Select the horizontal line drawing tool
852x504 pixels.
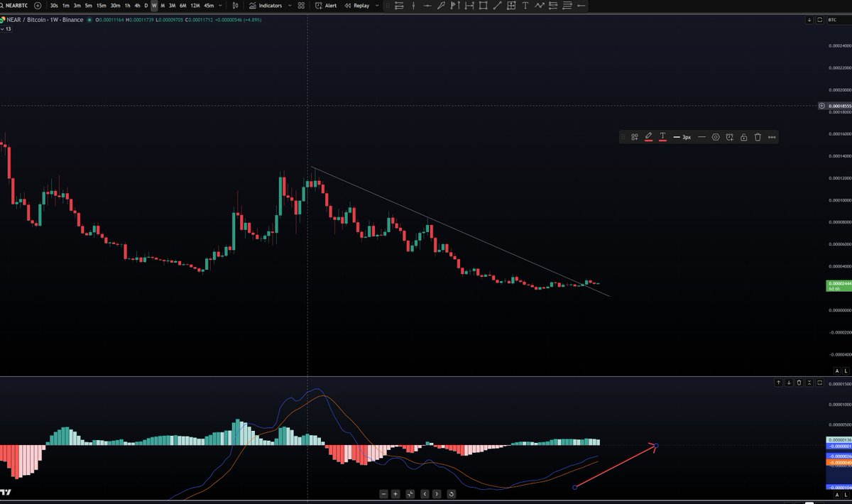coord(427,5)
